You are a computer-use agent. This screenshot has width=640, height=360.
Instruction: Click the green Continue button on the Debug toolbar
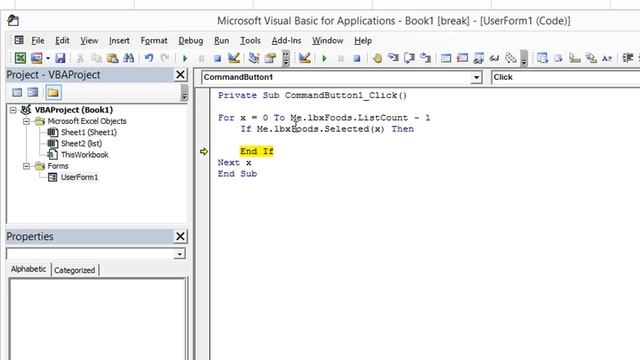[324, 58]
